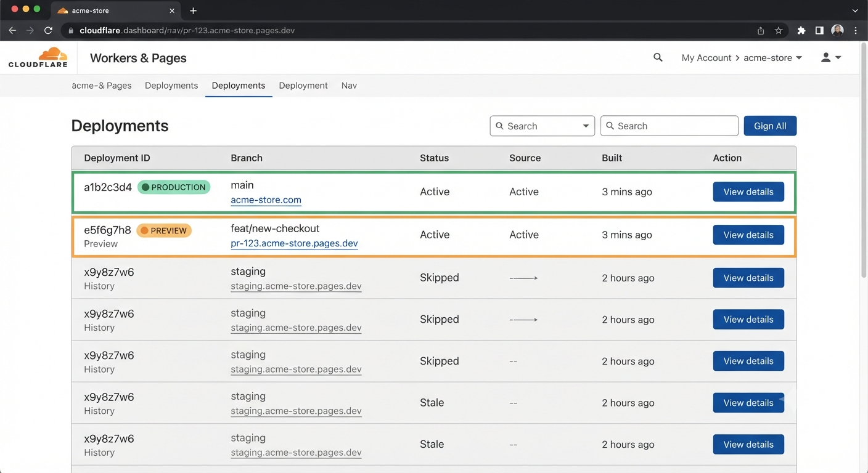Screen dimensions: 868x473
Task: Bookmark page with the star icon
Action: [x=779, y=30]
